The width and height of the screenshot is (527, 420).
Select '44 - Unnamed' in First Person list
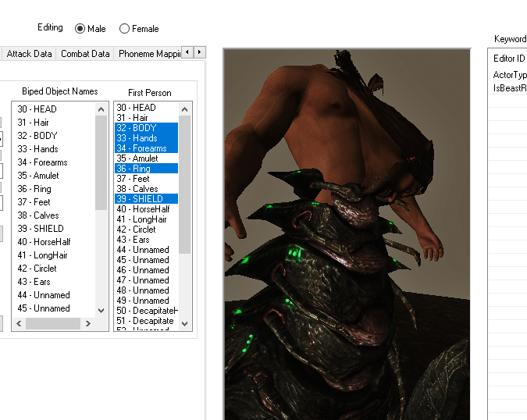147,250
